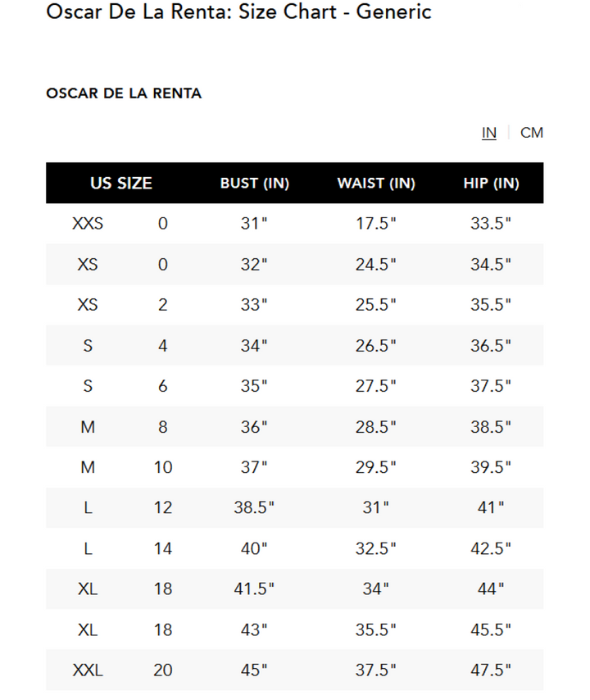The height and width of the screenshot is (700, 590).
Task: Switch measurements to IN units
Action: click(x=489, y=133)
